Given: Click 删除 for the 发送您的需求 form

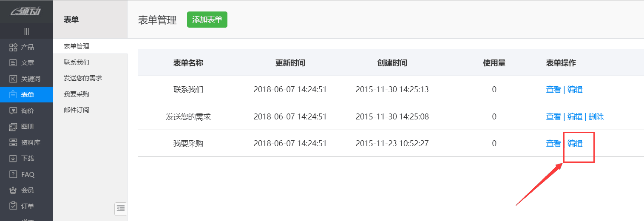Looking at the screenshot, I should [596, 117].
